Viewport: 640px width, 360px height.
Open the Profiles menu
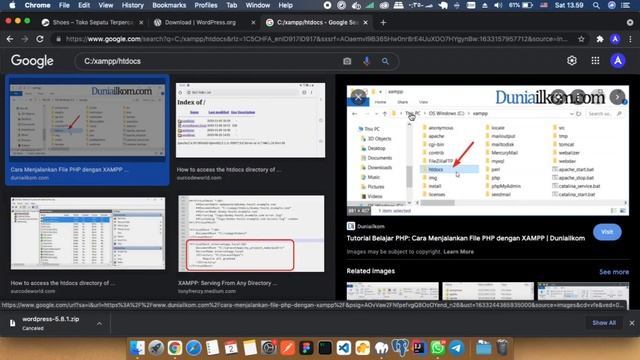pyautogui.click(x=206, y=5)
